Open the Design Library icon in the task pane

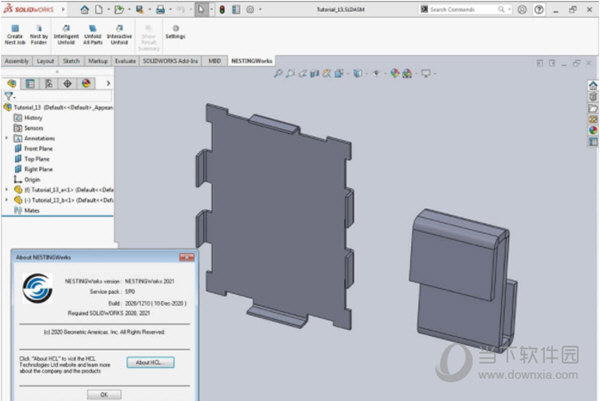pos(593,97)
